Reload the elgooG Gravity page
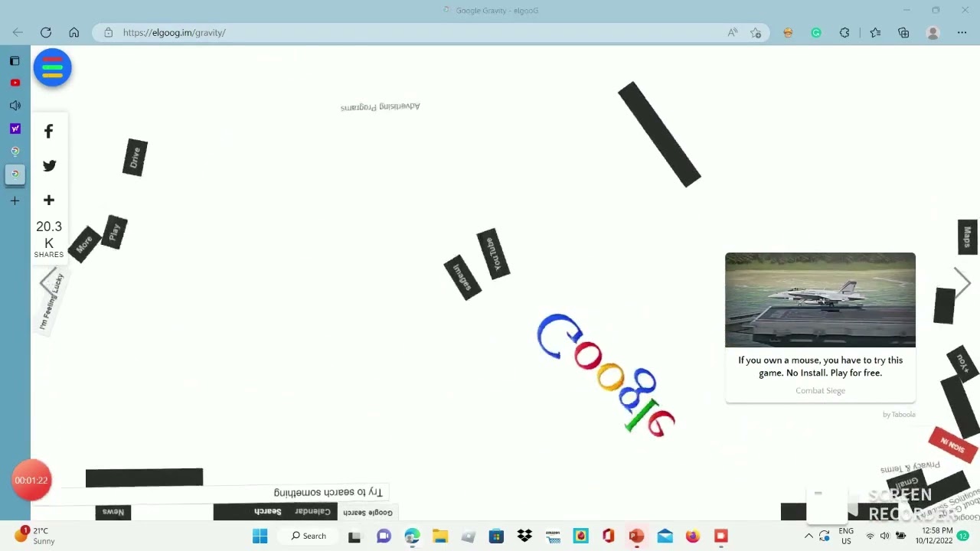Viewport: 980px width, 551px height. tap(46, 33)
